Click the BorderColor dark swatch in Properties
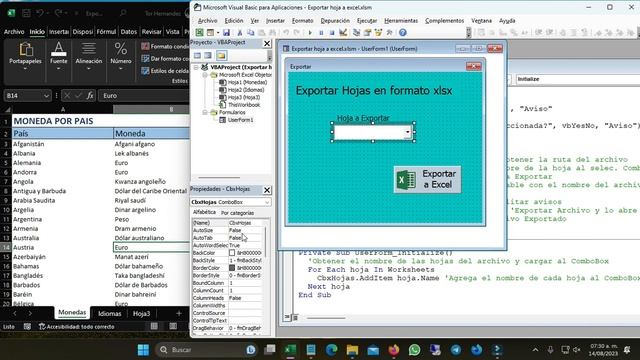 [x=232, y=268]
